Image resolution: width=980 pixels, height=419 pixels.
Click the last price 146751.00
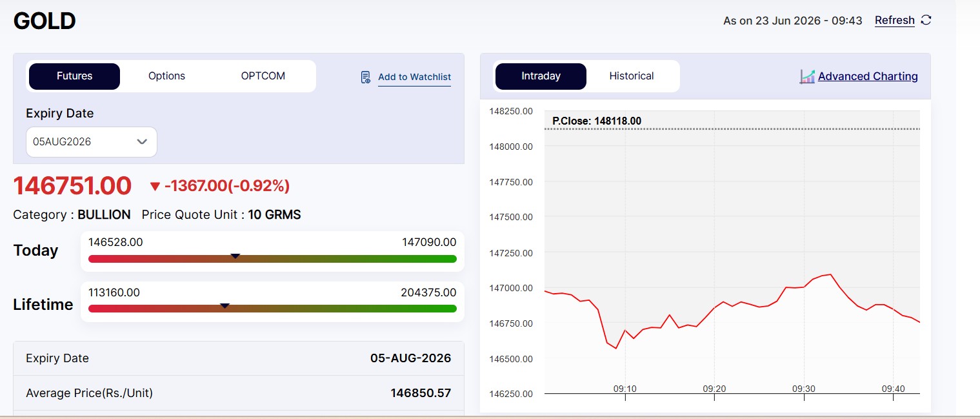pyautogui.click(x=72, y=186)
